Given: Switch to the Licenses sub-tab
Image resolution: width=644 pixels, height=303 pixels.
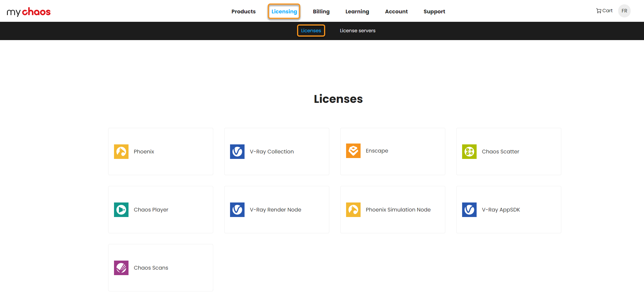Looking at the screenshot, I should pyautogui.click(x=311, y=31).
